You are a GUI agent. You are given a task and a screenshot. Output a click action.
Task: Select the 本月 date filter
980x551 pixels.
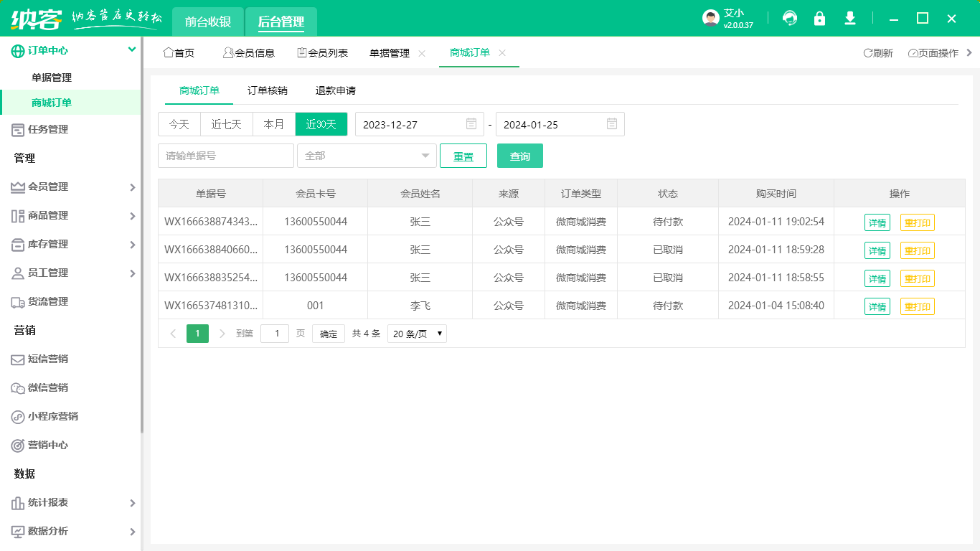tap(273, 123)
